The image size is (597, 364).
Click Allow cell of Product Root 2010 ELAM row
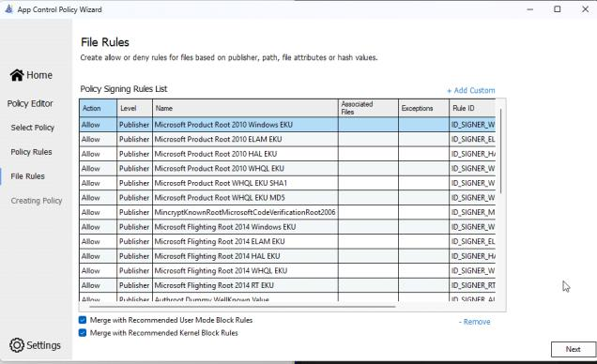98,139
